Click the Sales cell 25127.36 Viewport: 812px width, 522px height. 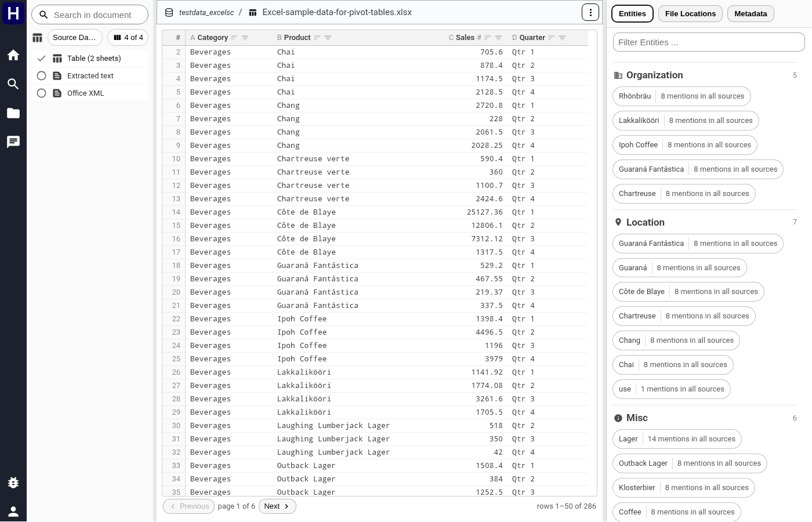point(485,212)
